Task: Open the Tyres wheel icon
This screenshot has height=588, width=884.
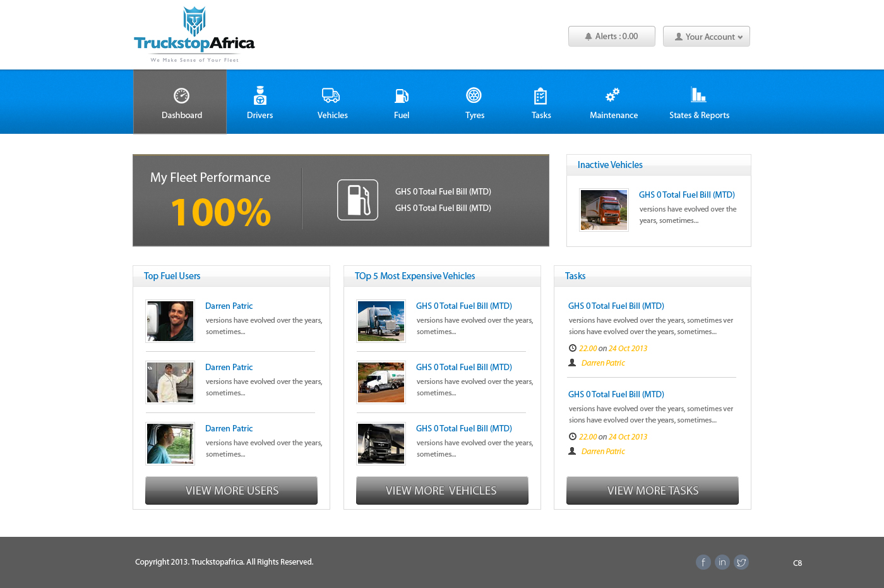Action: click(474, 95)
